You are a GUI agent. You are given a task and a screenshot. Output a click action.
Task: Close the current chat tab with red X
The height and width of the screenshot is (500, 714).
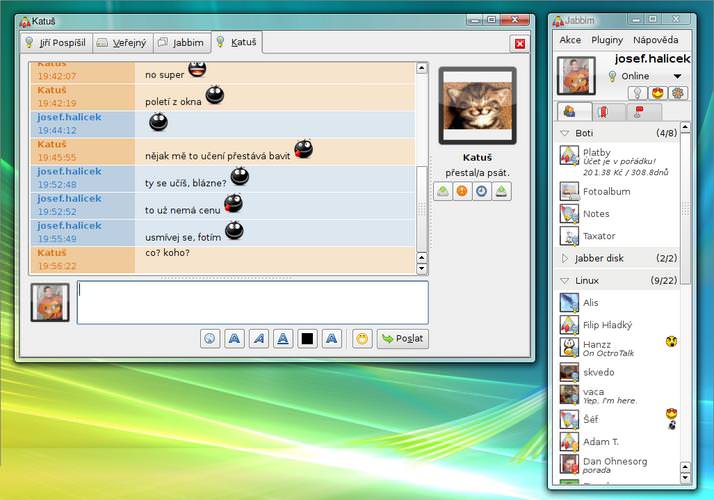[520, 43]
